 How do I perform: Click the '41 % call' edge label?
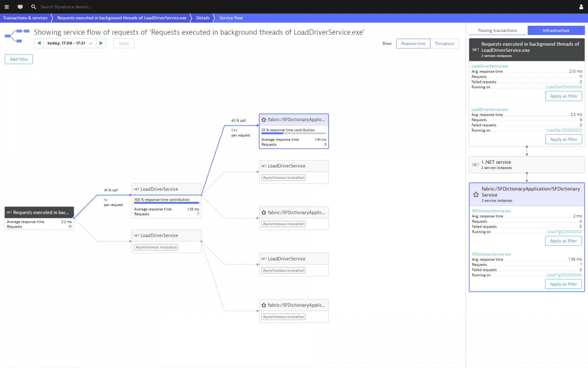tap(111, 190)
